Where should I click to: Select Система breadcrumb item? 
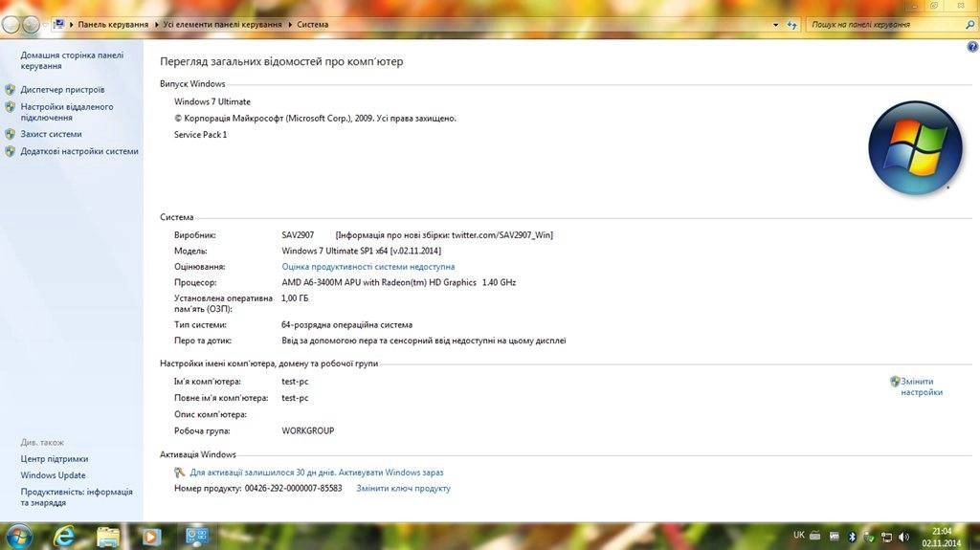[x=313, y=24]
